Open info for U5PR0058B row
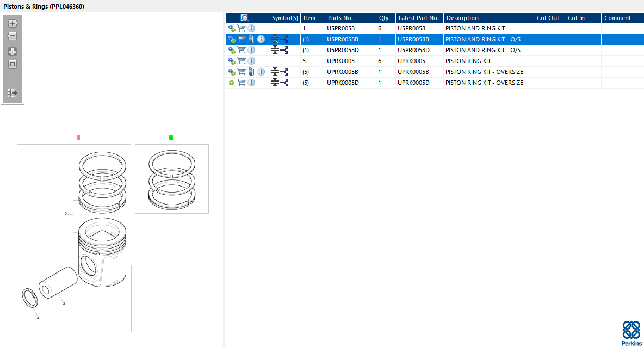The height and width of the screenshot is (347, 644). tap(261, 39)
